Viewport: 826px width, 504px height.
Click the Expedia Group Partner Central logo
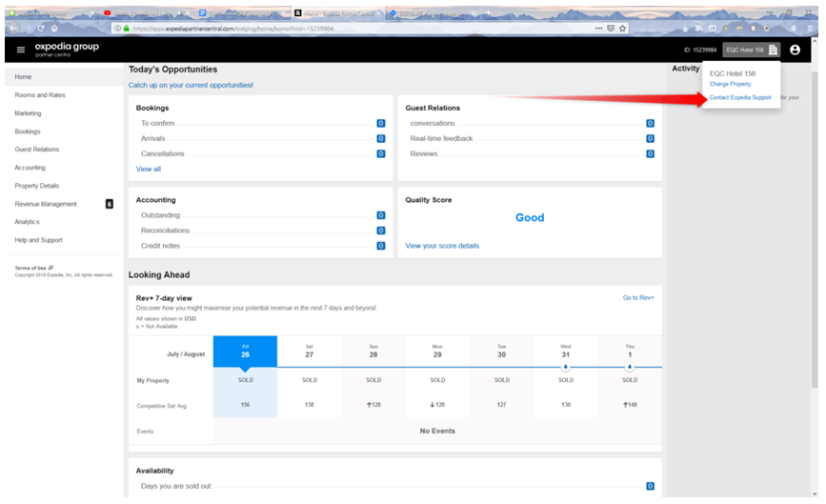(68, 49)
